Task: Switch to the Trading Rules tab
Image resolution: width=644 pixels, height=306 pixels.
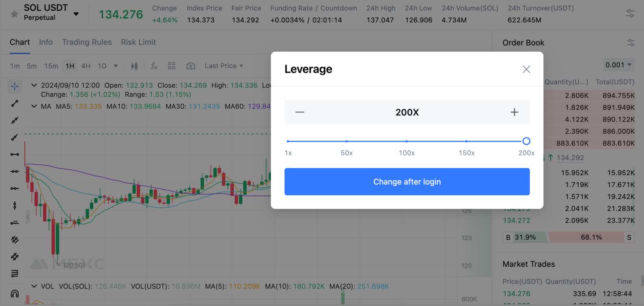Action: (87, 42)
